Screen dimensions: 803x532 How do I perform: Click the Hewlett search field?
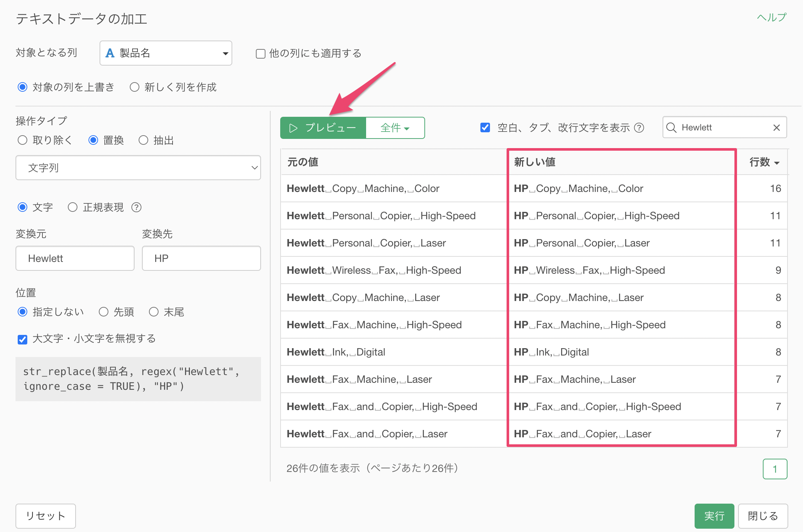click(x=724, y=127)
